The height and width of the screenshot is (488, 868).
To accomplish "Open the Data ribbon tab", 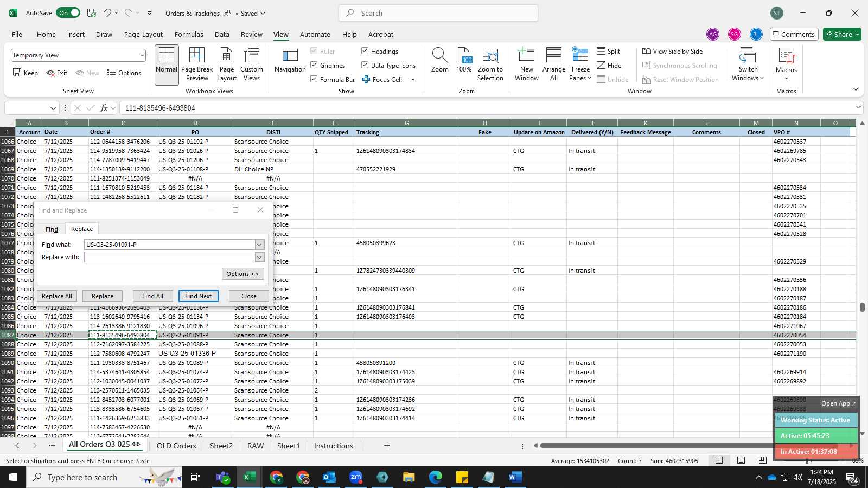I will 222,34.
